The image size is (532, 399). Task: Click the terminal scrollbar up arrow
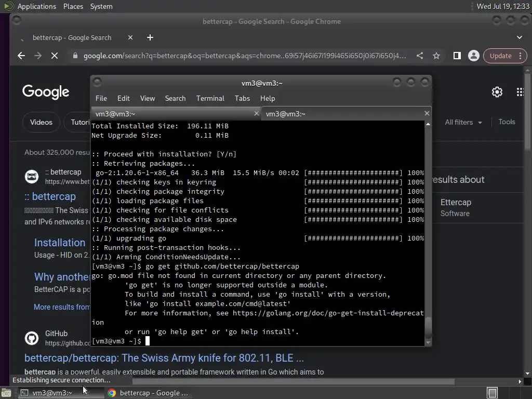click(x=428, y=125)
